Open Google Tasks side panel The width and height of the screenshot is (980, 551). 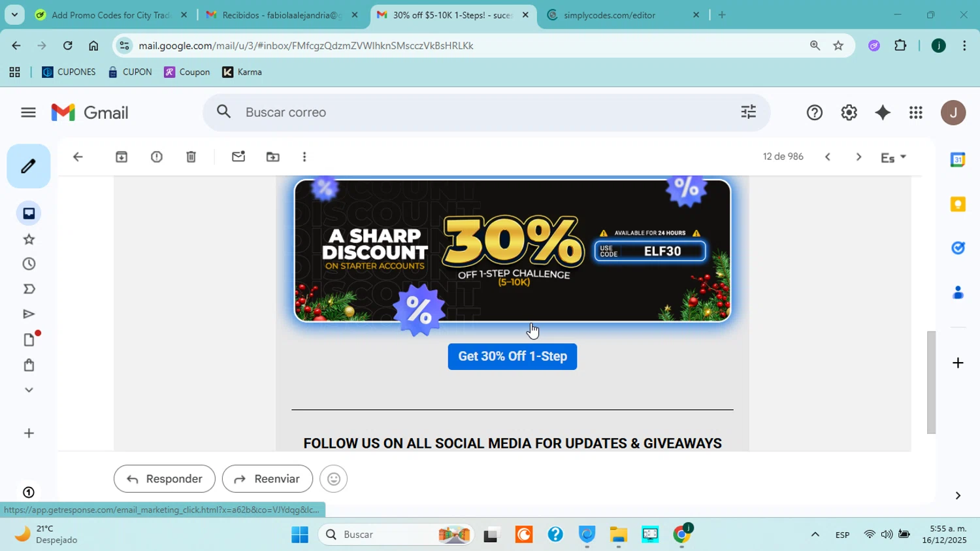coord(958,248)
